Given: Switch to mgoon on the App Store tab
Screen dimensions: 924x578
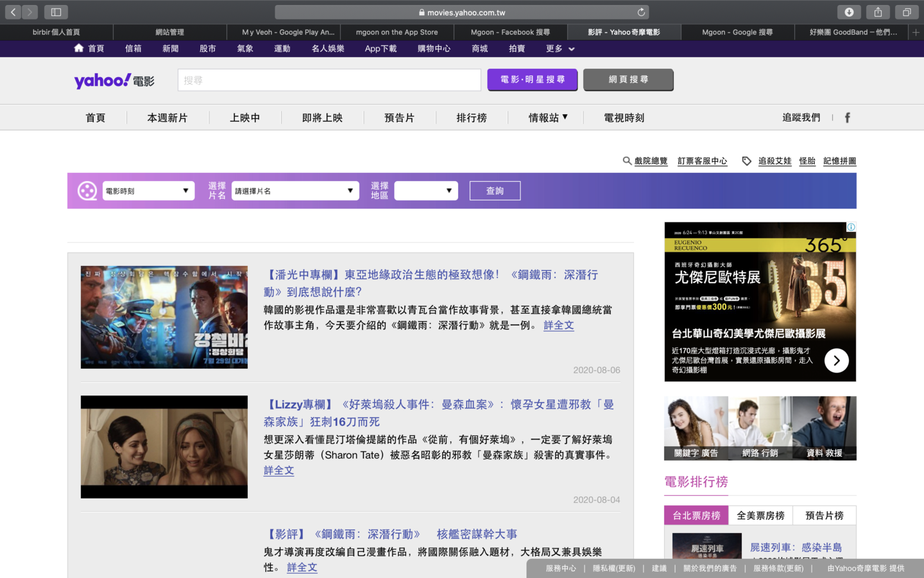Looking at the screenshot, I should (x=397, y=32).
